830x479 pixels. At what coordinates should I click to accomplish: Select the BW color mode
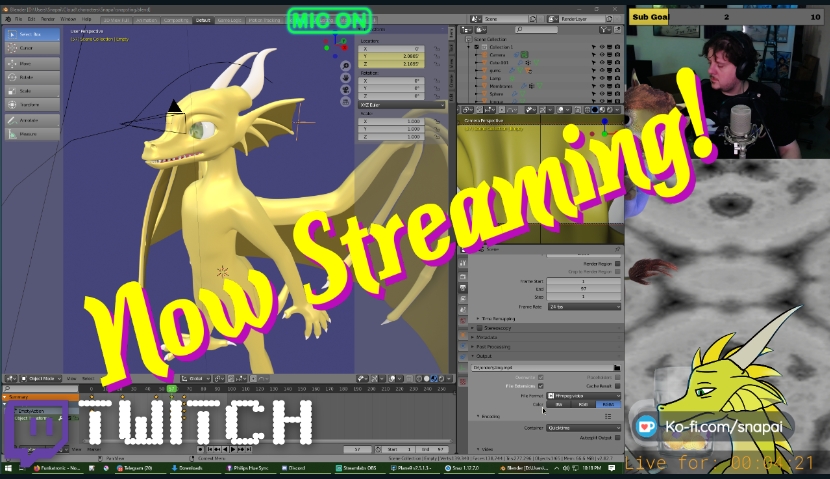[x=558, y=404]
